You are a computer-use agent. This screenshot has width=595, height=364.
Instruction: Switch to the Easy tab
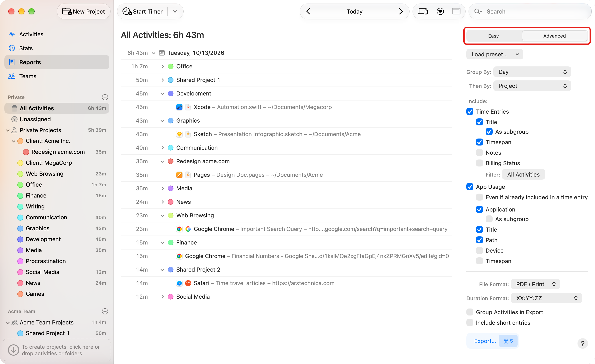pos(493,36)
